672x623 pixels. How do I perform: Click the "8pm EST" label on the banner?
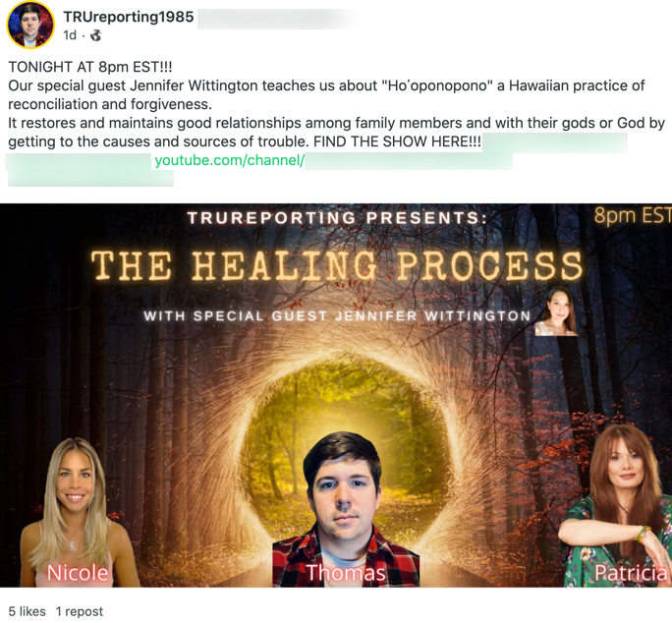pyautogui.click(x=633, y=215)
